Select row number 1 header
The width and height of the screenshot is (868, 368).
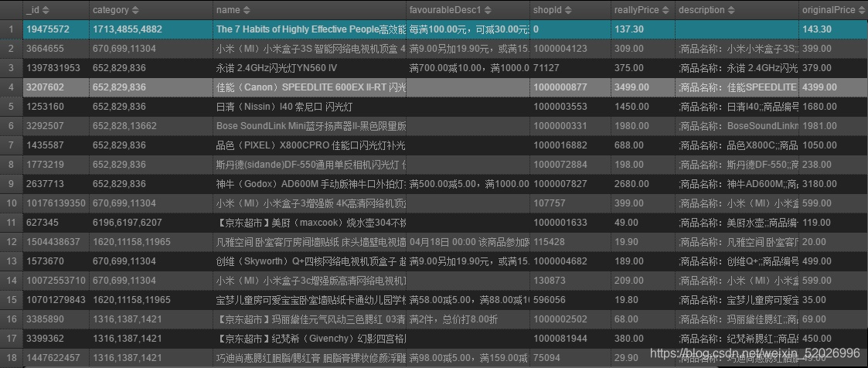pos(11,29)
